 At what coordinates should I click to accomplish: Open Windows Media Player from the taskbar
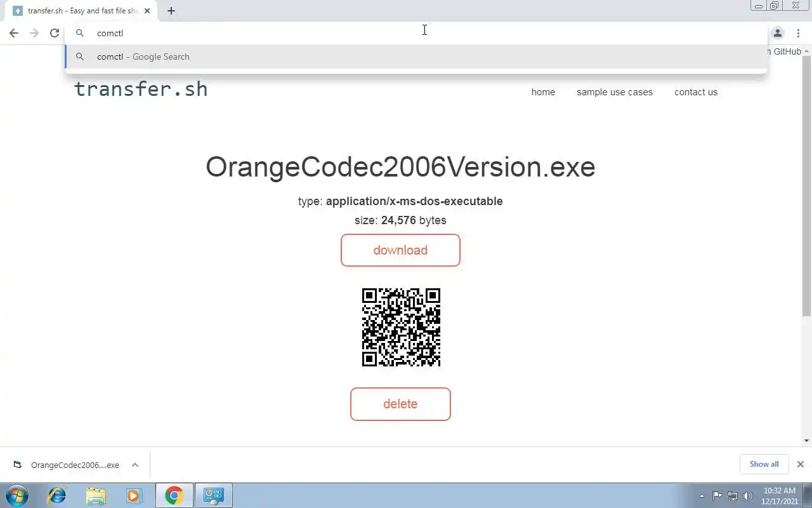[134, 495]
